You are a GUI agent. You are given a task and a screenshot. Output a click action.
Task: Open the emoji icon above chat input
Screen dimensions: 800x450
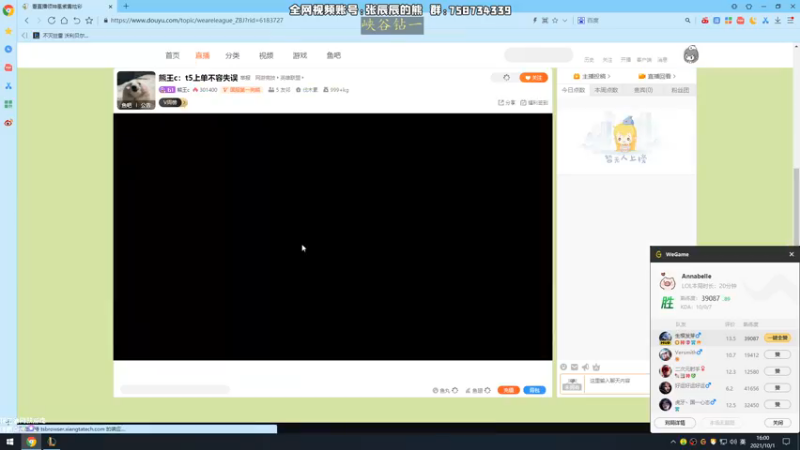[563, 367]
